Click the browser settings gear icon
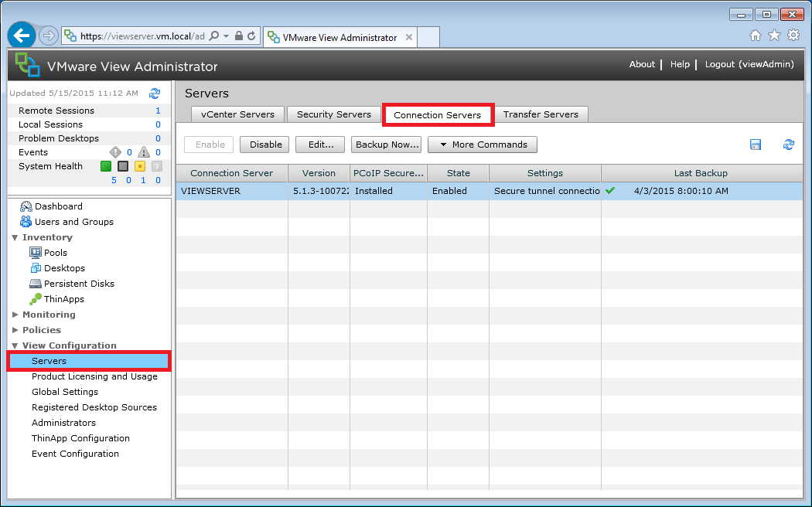Image resolution: width=812 pixels, height=507 pixels. [x=793, y=35]
